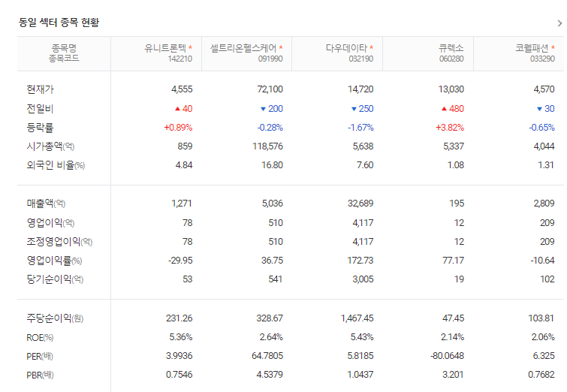This screenshot has width=567, height=392.
Task: Select operating margin 172.73
Action: tap(360, 261)
